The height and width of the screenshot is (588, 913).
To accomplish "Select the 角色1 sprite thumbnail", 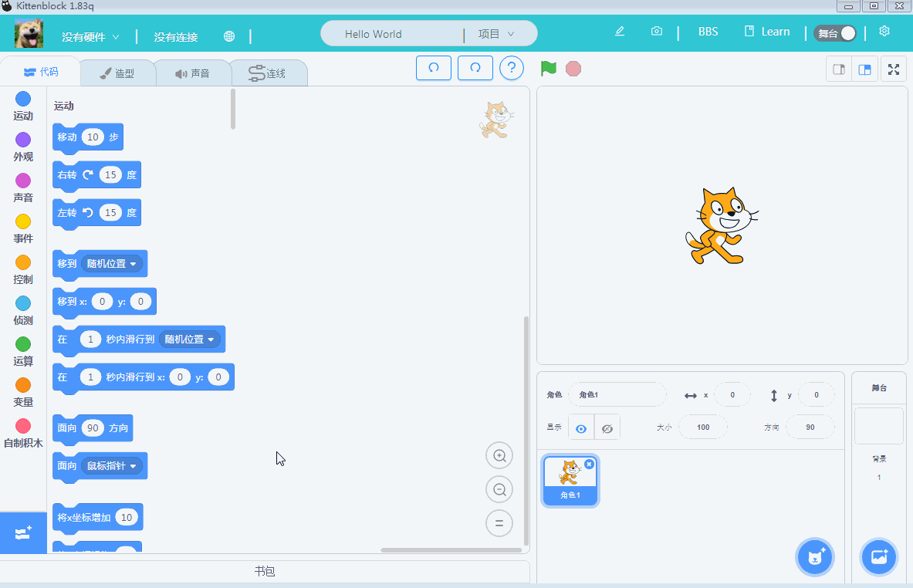I will click(x=570, y=481).
